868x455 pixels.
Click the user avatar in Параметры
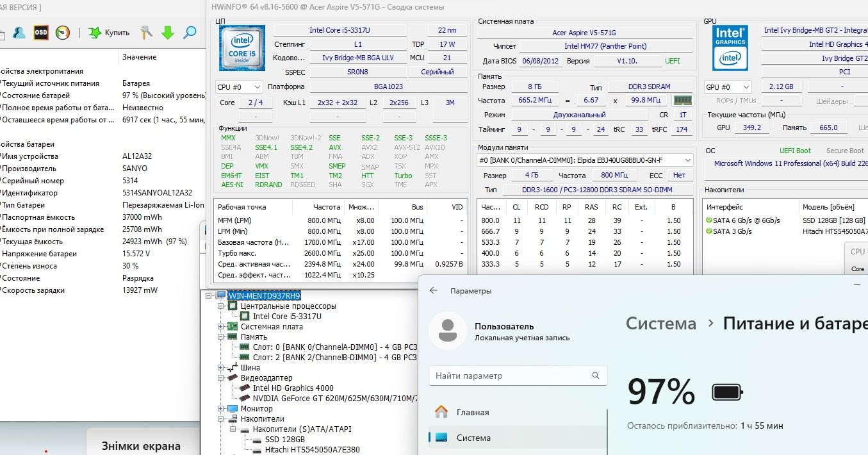point(447,331)
